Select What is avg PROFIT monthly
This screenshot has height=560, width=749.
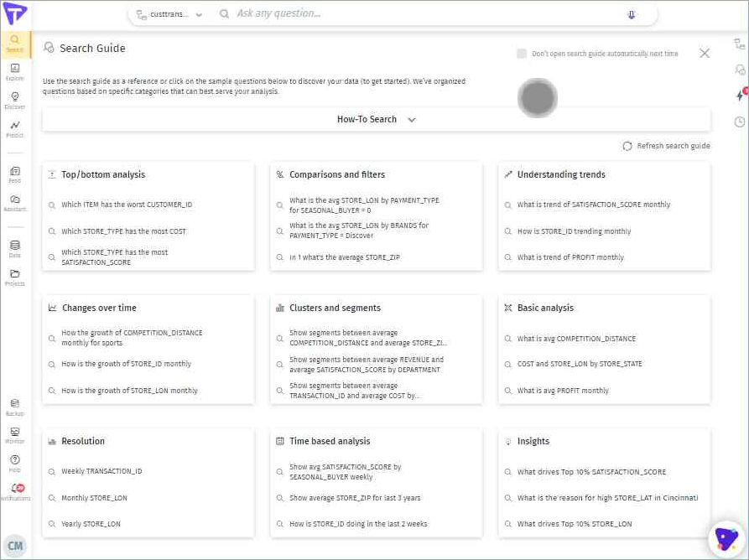pyautogui.click(x=563, y=391)
